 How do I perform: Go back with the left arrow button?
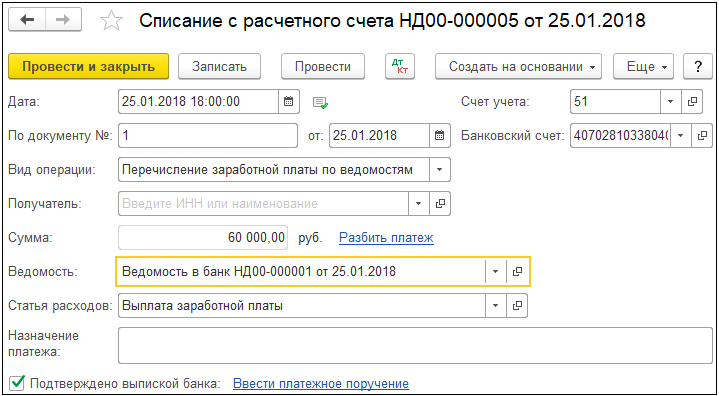[x=27, y=21]
